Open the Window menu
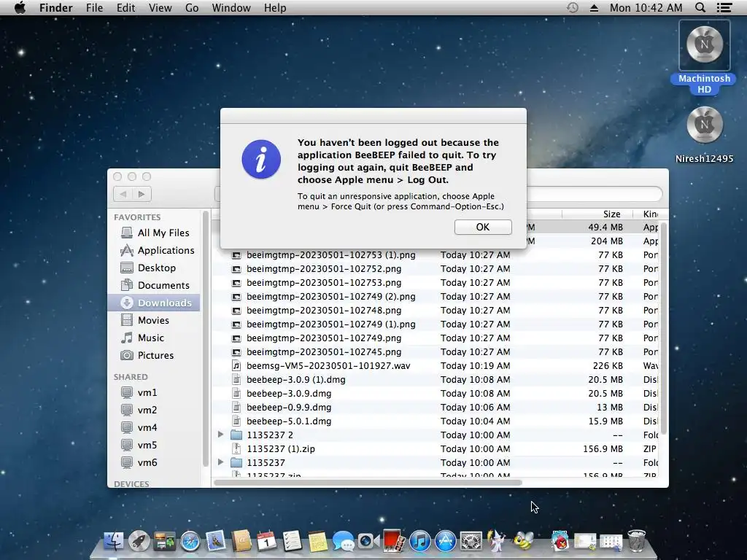This screenshot has height=560, width=747. coord(231,7)
